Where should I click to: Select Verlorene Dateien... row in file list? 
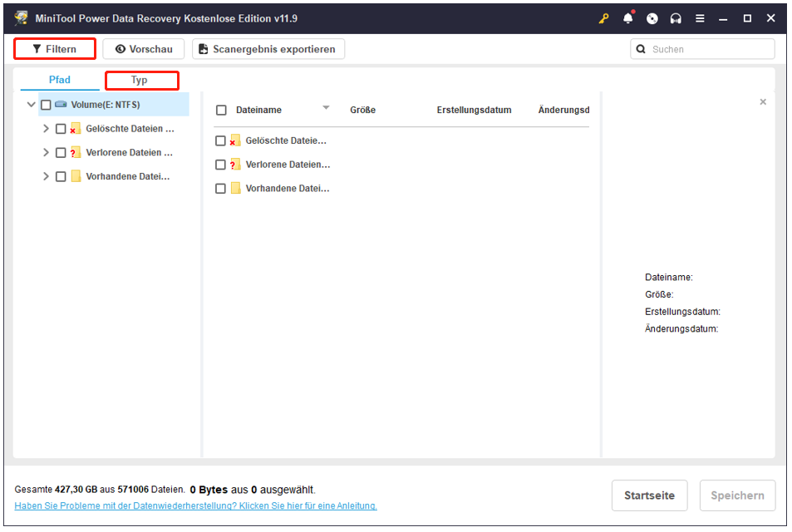(x=288, y=165)
